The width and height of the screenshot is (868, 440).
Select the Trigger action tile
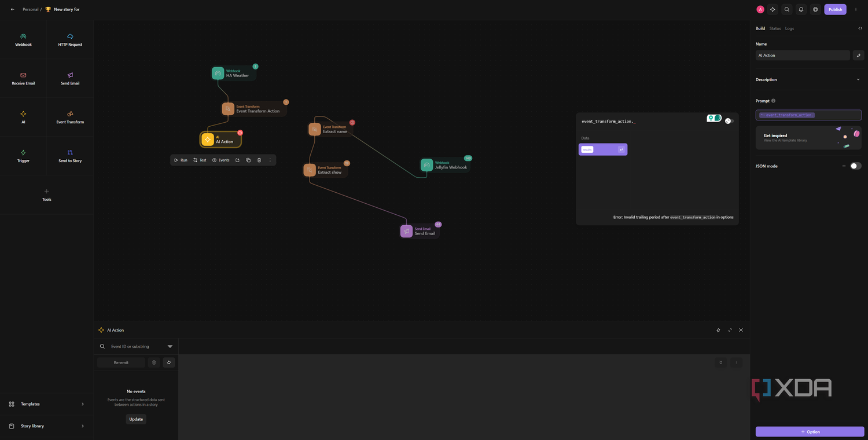point(23,156)
